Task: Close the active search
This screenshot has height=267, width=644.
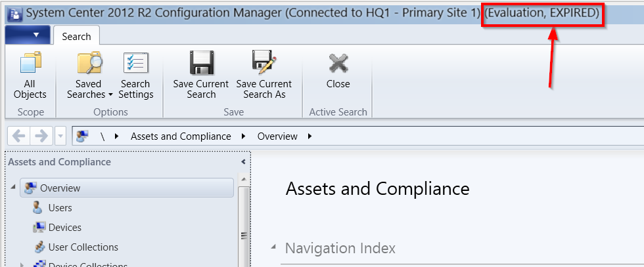Action: pyautogui.click(x=338, y=71)
